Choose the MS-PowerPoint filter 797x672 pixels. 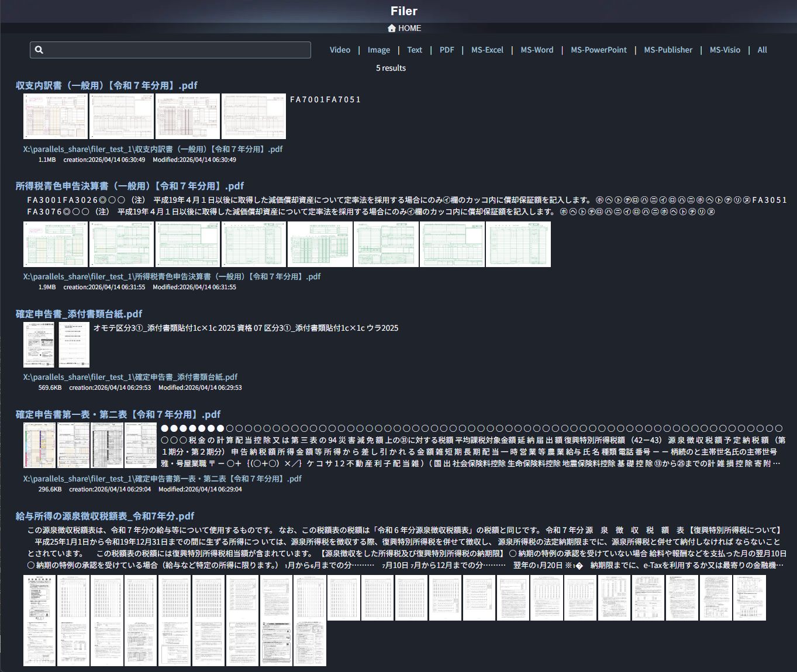point(598,50)
